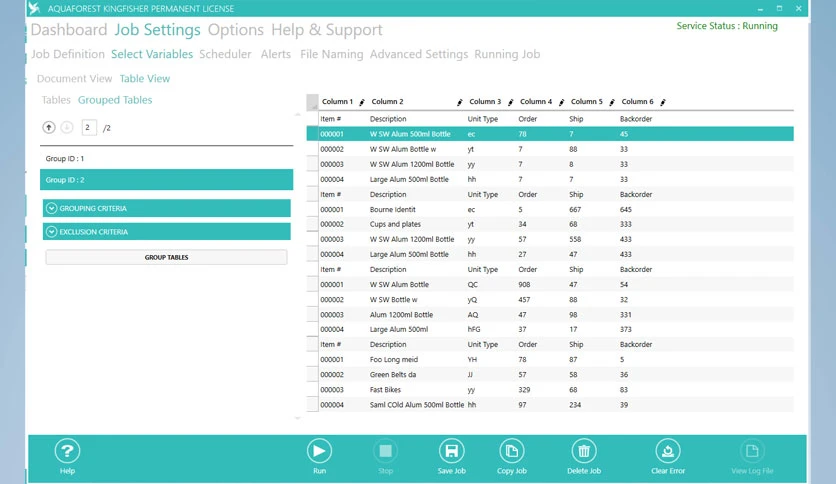Image resolution: width=836 pixels, height=484 pixels.
Task: Open the Running Job sub-tab
Action: point(507,54)
